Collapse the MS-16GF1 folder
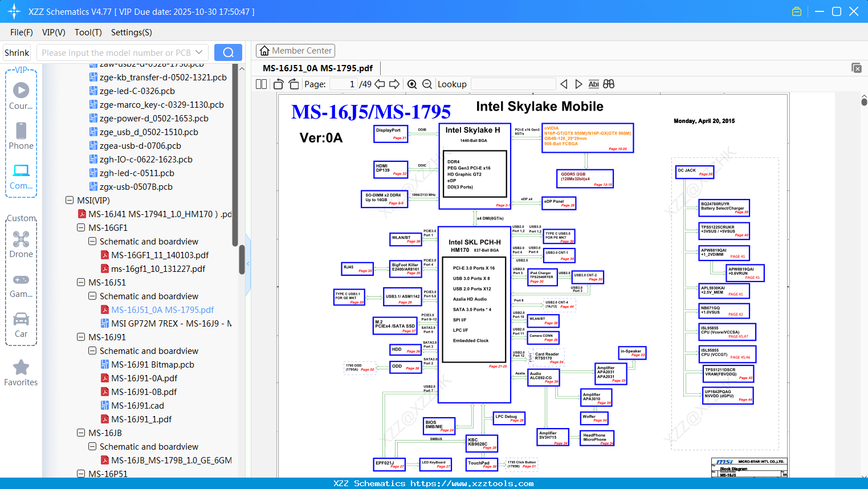This screenshot has height=489, width=868. (x=81, y=228)
